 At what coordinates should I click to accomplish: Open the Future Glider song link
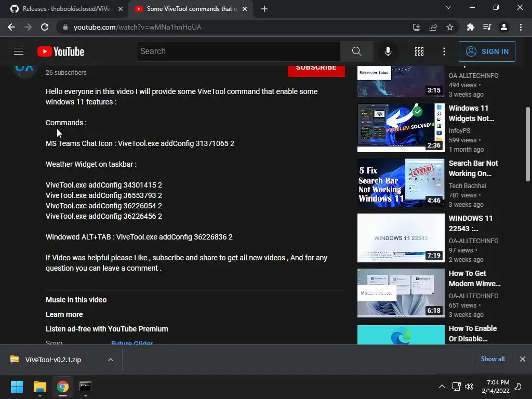click(132, 343)
